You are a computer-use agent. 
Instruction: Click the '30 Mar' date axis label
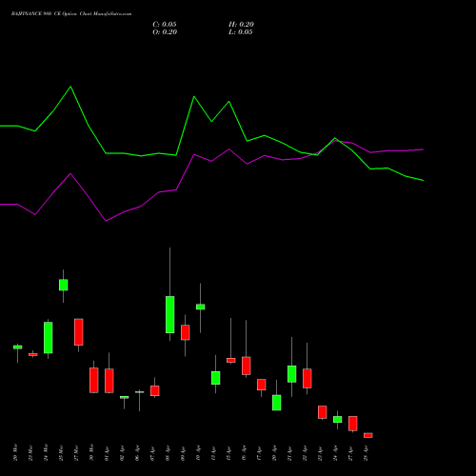coord(91,452)
